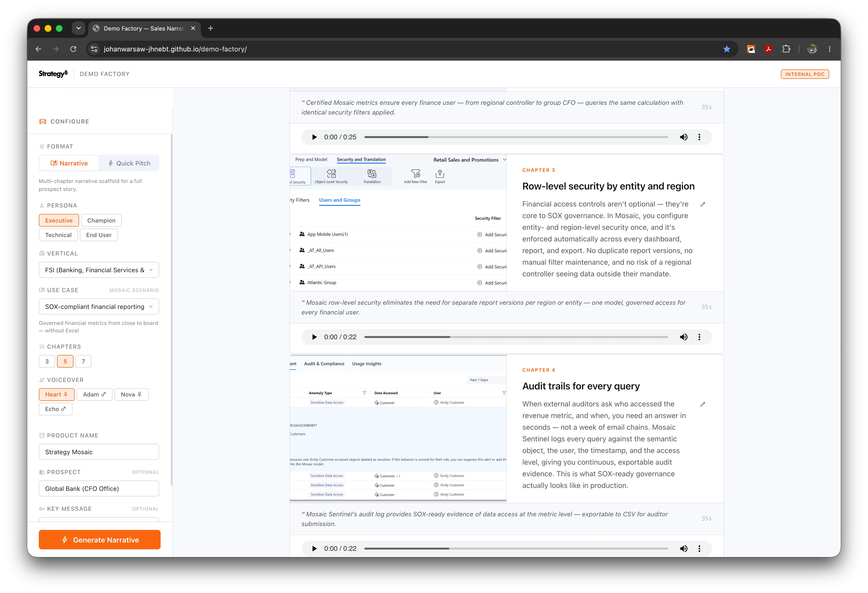Select the Adam voiceover
The width and height of the screenshot is (868, 593).
tap(95, 395)
